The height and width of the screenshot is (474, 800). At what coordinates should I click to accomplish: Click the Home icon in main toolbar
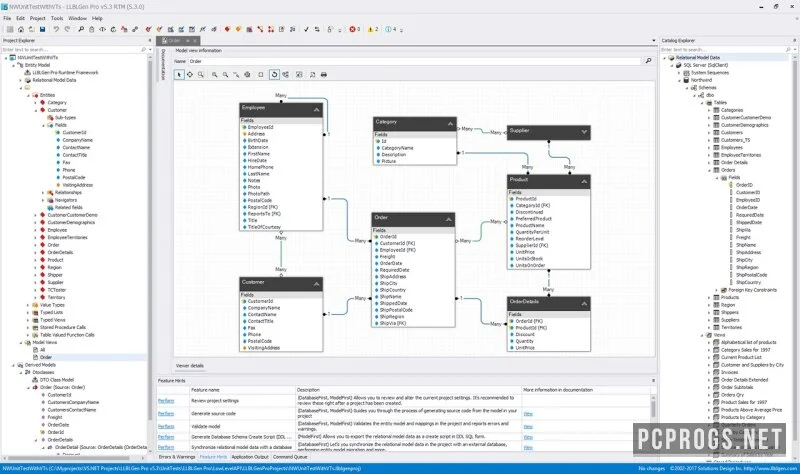pyautogui.click(x=21, y=29)
